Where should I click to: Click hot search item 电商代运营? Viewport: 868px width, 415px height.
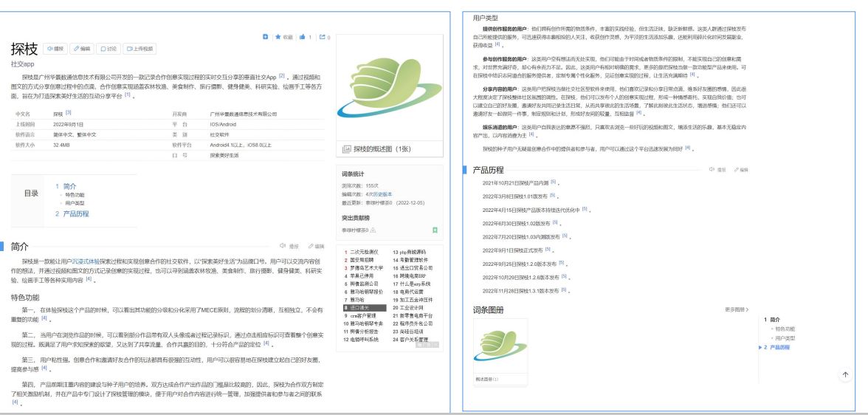(411, 292)
